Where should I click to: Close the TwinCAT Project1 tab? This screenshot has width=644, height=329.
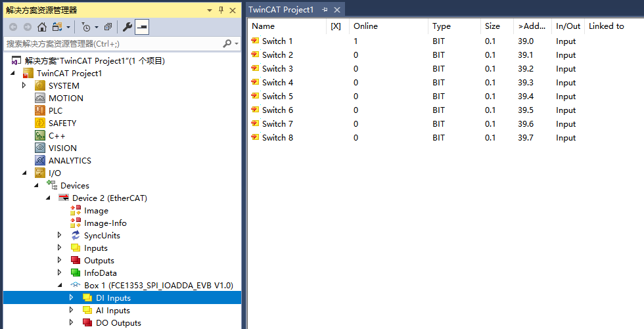tap(336, 9)
